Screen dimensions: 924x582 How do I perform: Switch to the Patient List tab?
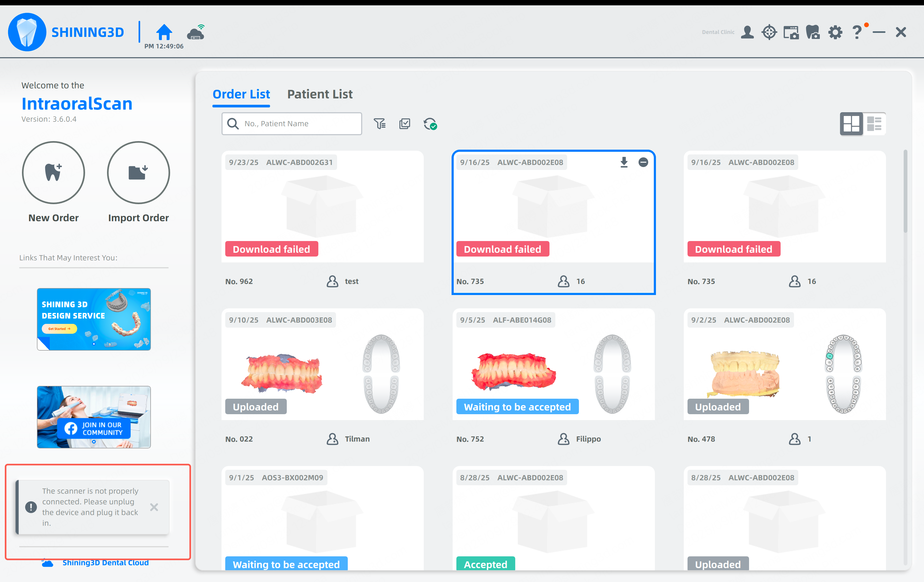click(x=320, y=94)
